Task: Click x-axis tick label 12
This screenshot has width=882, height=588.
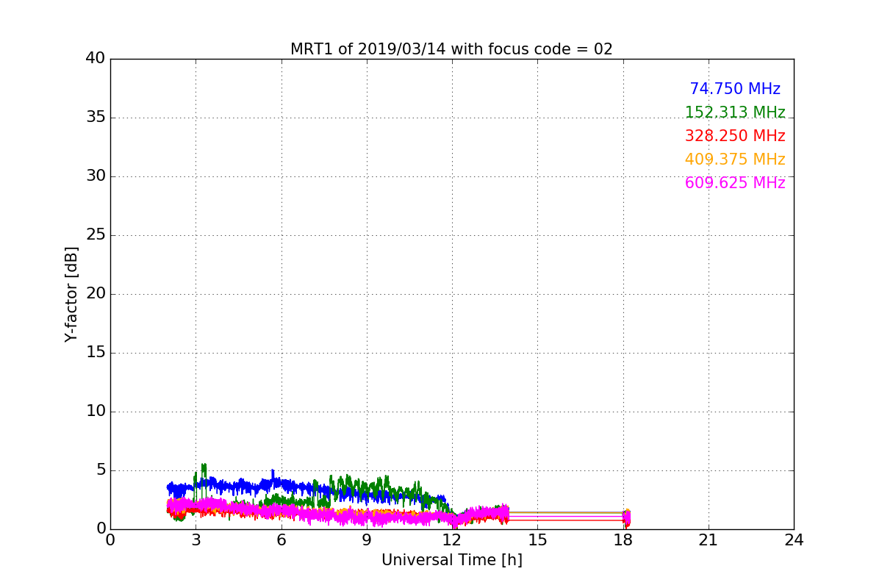Action: tap(452, 540)
